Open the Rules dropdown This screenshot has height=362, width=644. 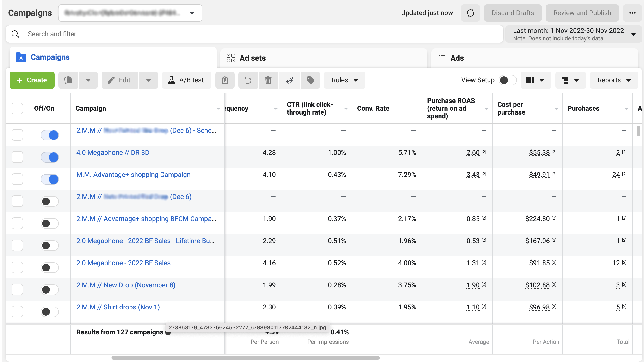click(345, 80)
